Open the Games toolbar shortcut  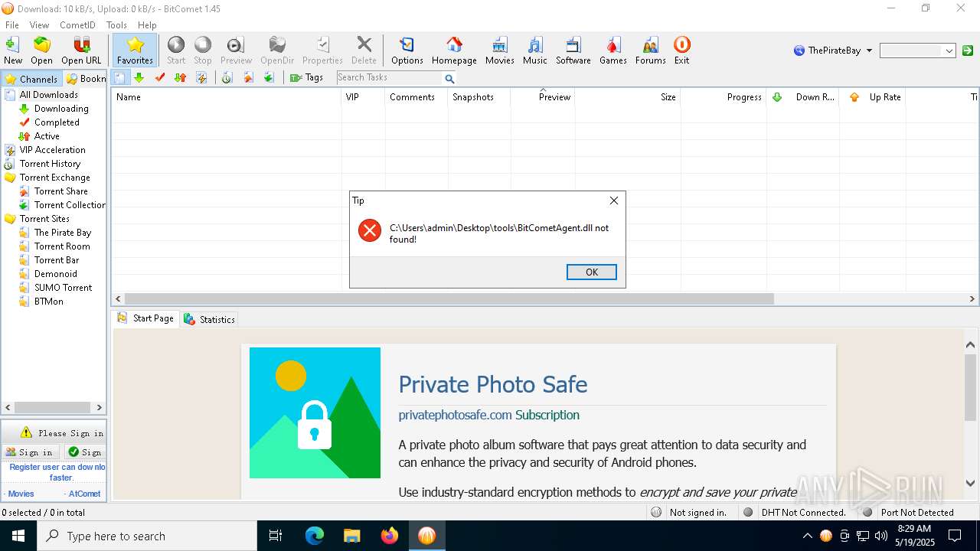pos(613,51)
